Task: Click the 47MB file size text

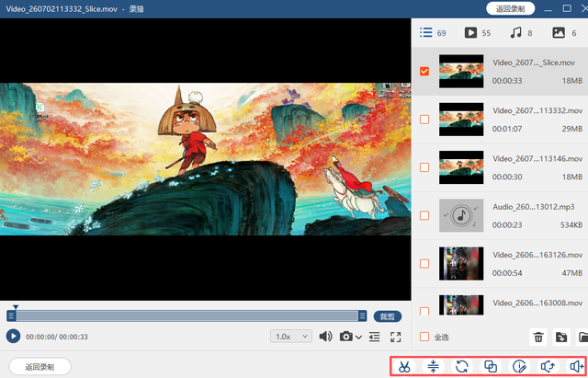Action: click(x=572, y=273)
